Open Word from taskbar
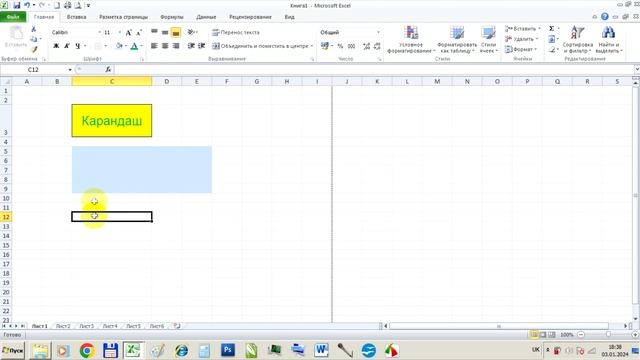640x360 pixels. (321, 350)
